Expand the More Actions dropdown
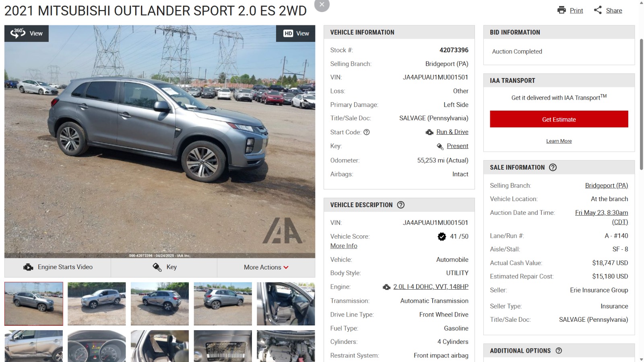The image size is (644, 362). [x=266, y=267]
